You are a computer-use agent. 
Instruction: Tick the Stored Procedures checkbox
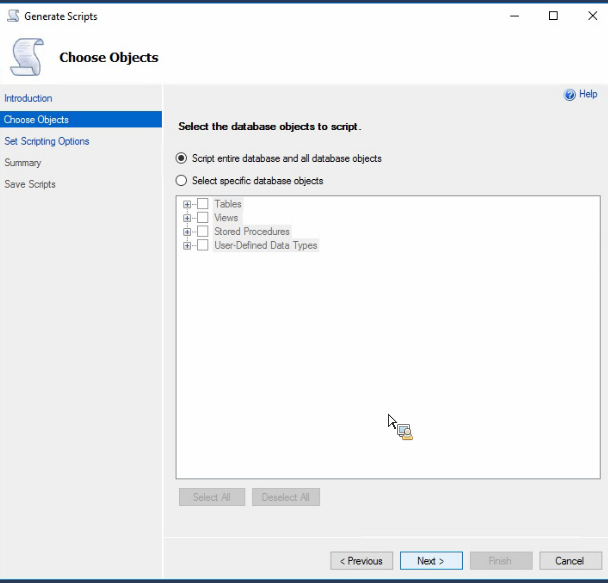pyautogui.click(x=202, y=231)
